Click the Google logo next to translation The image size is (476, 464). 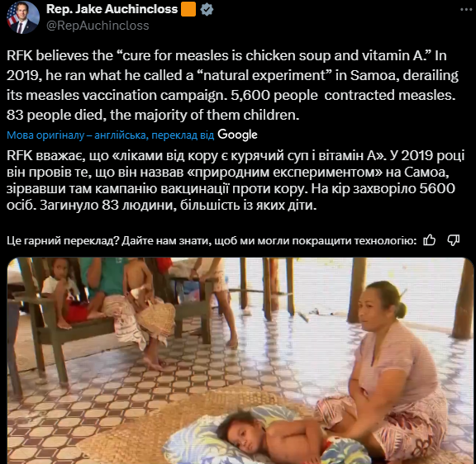(x=237, y=135)
